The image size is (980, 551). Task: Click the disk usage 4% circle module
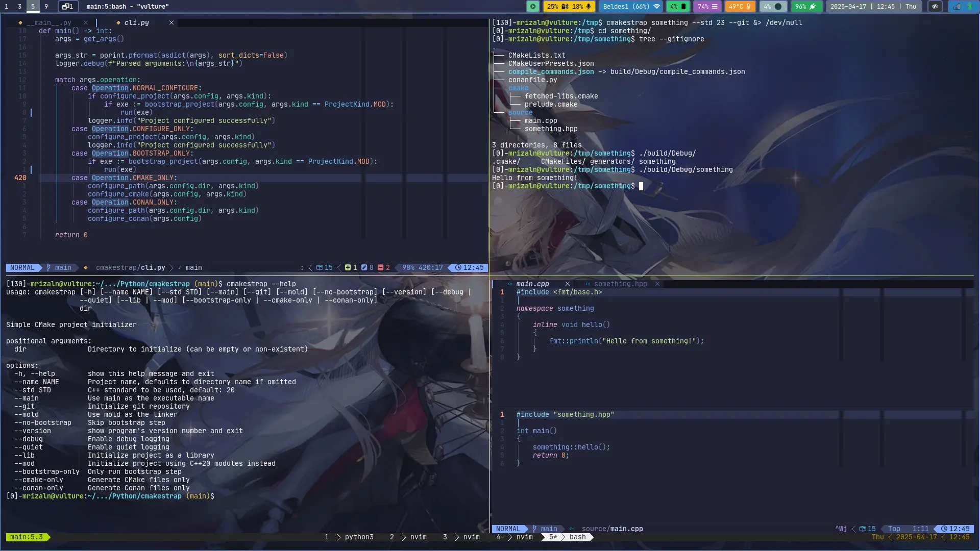[x=773, y=7]
